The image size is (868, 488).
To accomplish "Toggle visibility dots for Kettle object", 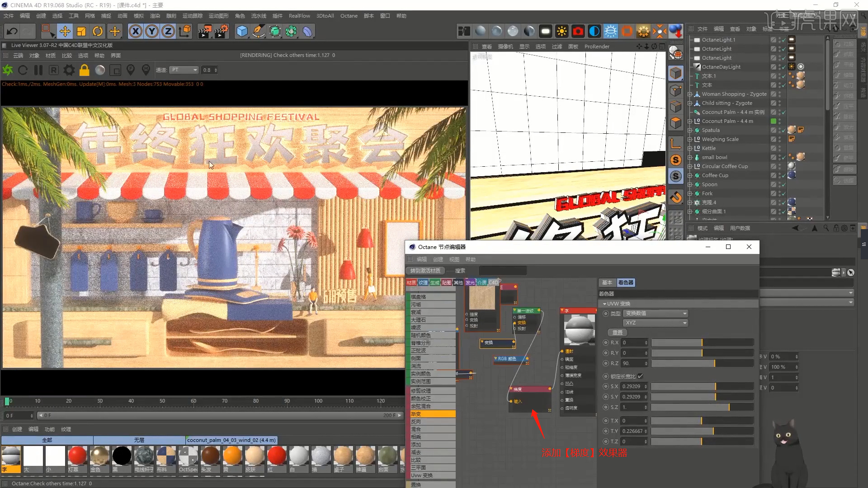I will click(x=779, y=148).
